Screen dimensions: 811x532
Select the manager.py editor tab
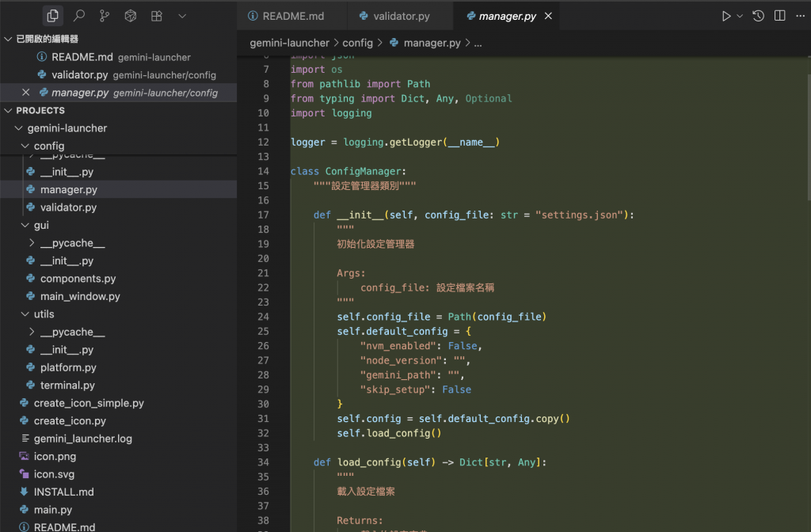click(x=507, y=16)
